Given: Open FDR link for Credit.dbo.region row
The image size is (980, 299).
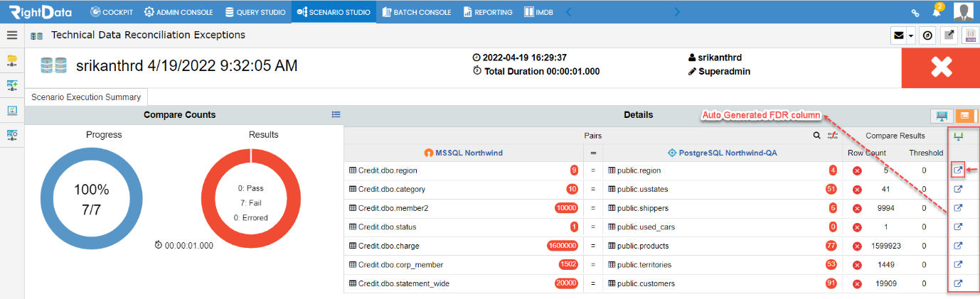Looking at the screenshot, I should click(958, 170).
